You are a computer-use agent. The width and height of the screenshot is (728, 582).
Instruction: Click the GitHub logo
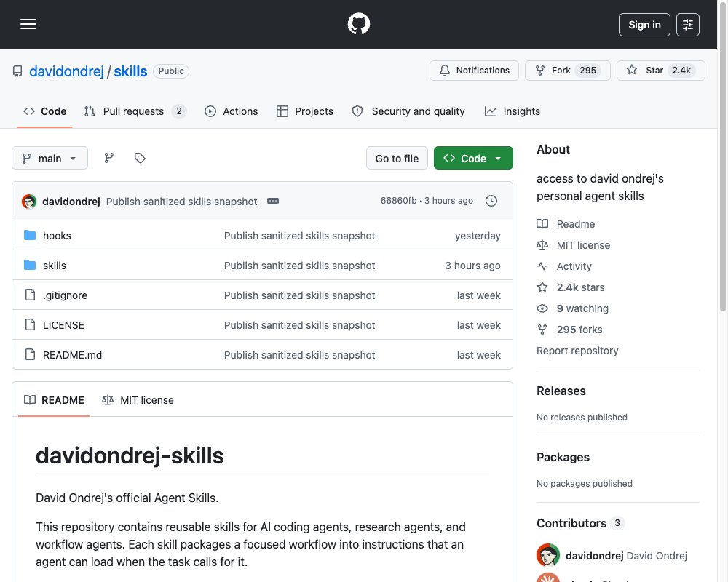click(358, 24)
